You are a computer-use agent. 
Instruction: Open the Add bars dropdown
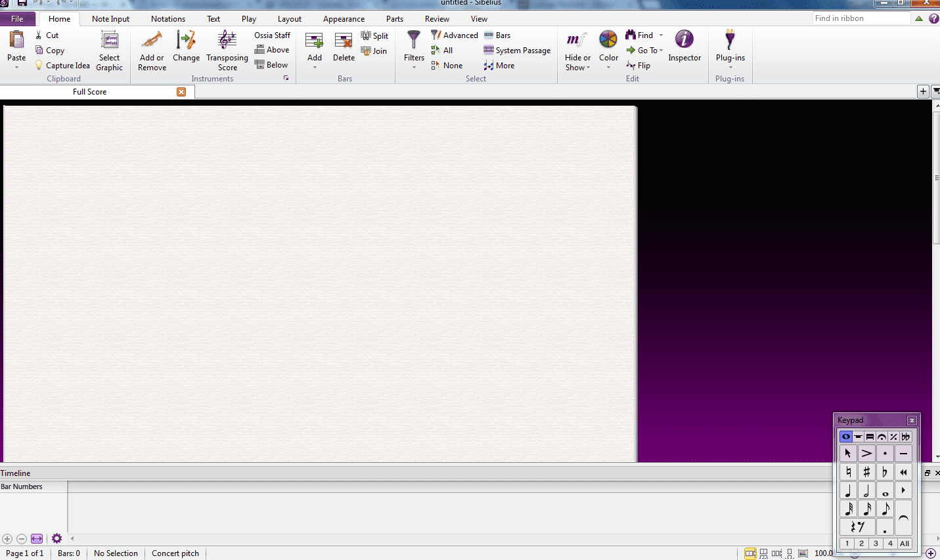(x=315, y=67)
